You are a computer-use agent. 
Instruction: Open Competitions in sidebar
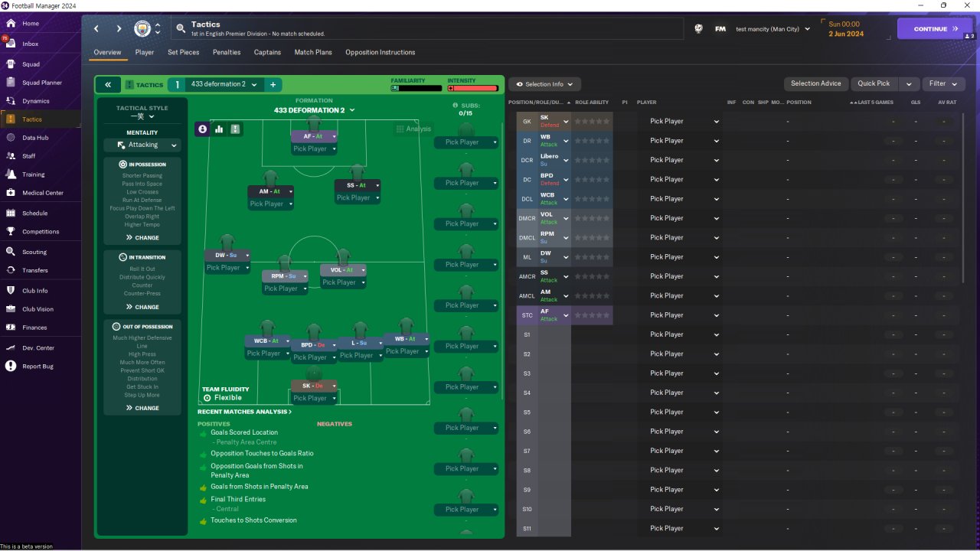(40, 232)
